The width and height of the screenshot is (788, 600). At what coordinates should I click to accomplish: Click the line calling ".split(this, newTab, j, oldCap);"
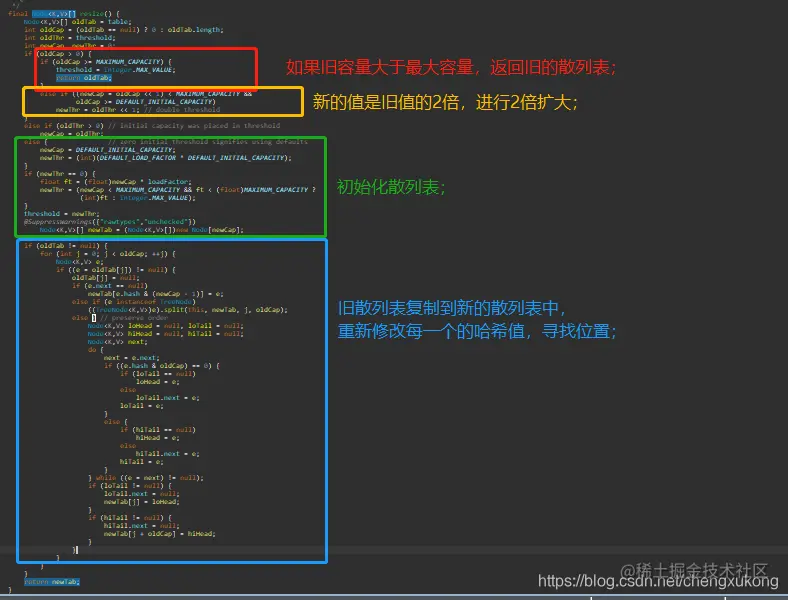pos(188,310)
